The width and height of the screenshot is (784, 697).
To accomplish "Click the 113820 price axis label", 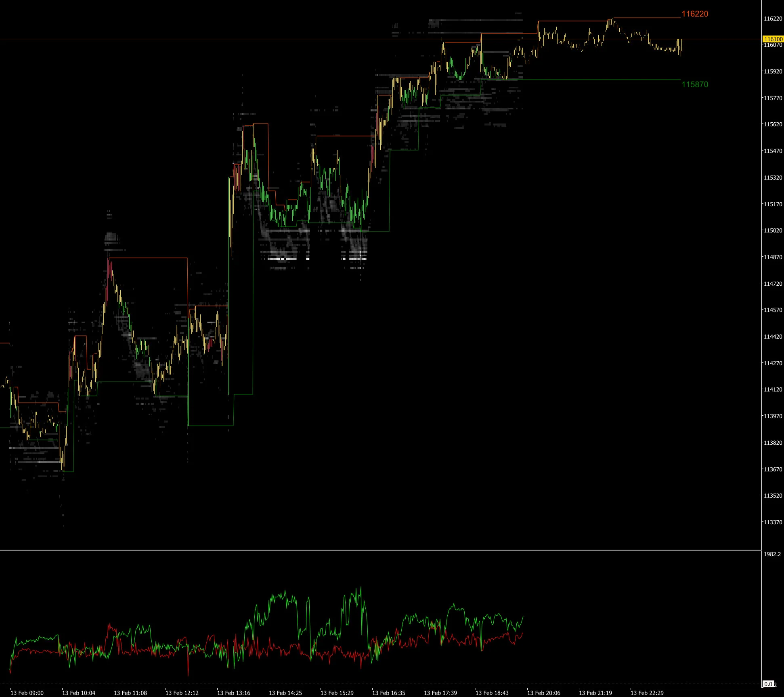I will 773,443.
